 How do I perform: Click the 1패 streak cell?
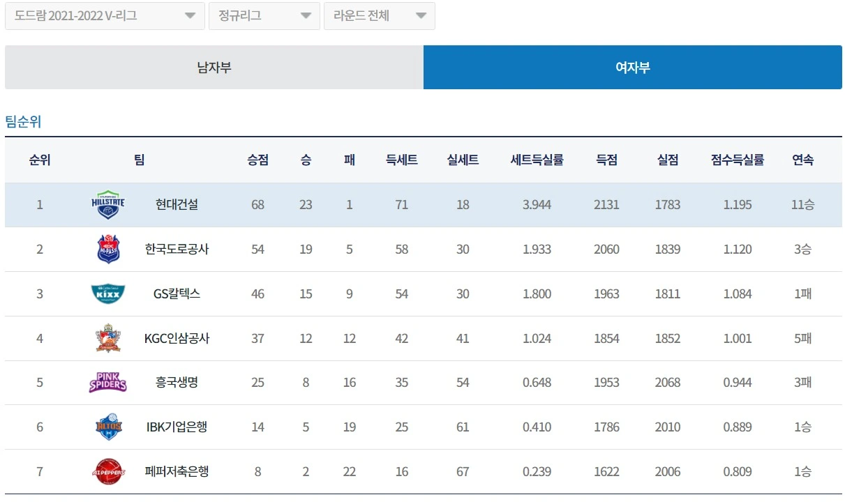803,294
